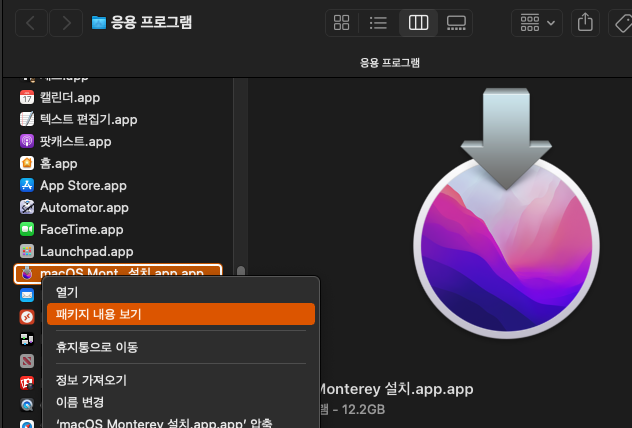Choose 이름 변경 from context menu

[x=181, y=402]
